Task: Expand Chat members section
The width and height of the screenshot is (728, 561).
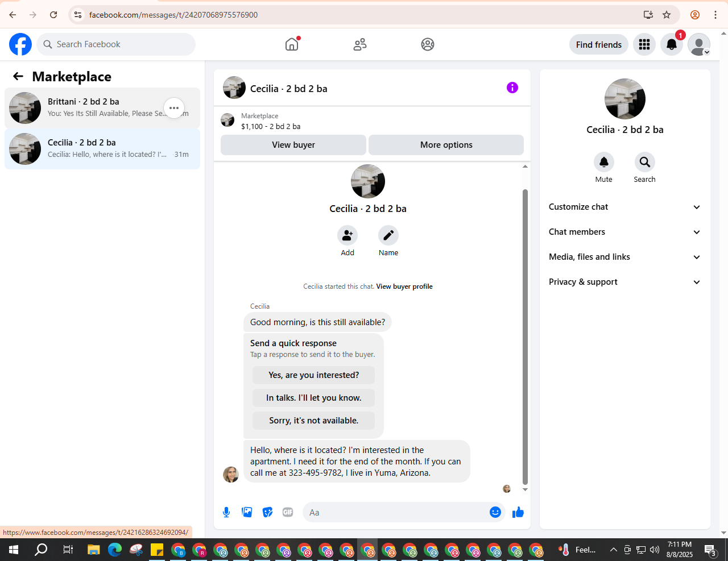Action: coord(625,232)
